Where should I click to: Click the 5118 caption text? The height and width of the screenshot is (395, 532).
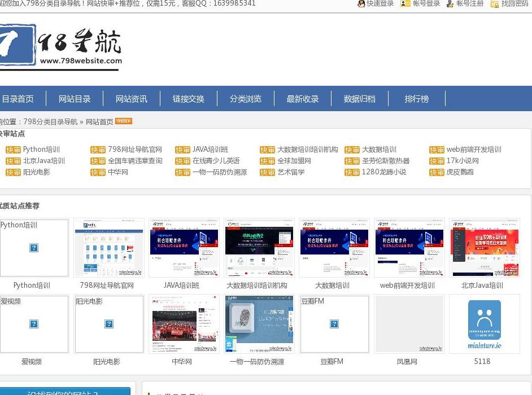(482, 362)
